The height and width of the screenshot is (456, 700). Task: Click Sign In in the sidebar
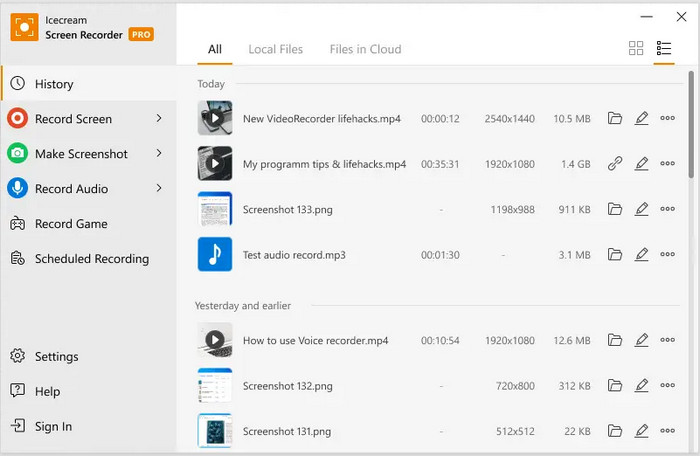(x=53, y=427)
